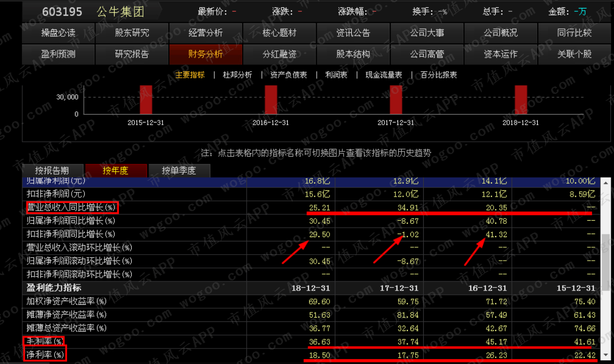Click the 34.91 revenue growth value
The width and height of the screenshot is (614, 364).
pyautogui.click(x=408, y=208)
